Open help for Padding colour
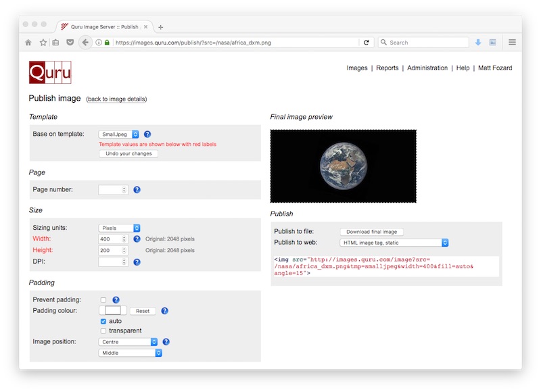Image resolution: width=541 pixels, height=392 pixels. (x=164, y=311)
